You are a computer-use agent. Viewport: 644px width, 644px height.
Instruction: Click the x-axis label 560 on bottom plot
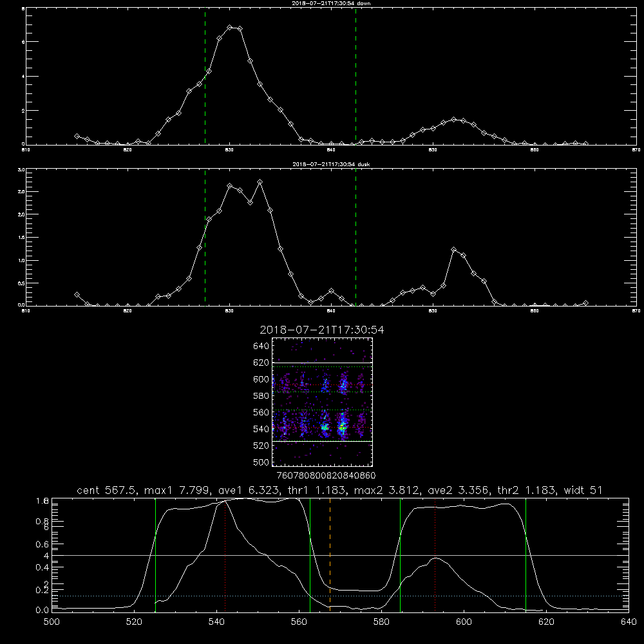(299, 622)
